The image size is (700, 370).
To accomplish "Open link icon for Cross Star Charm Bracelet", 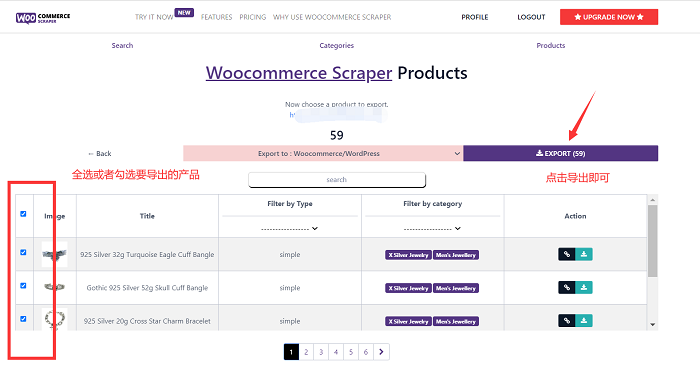I will [567, 320].
